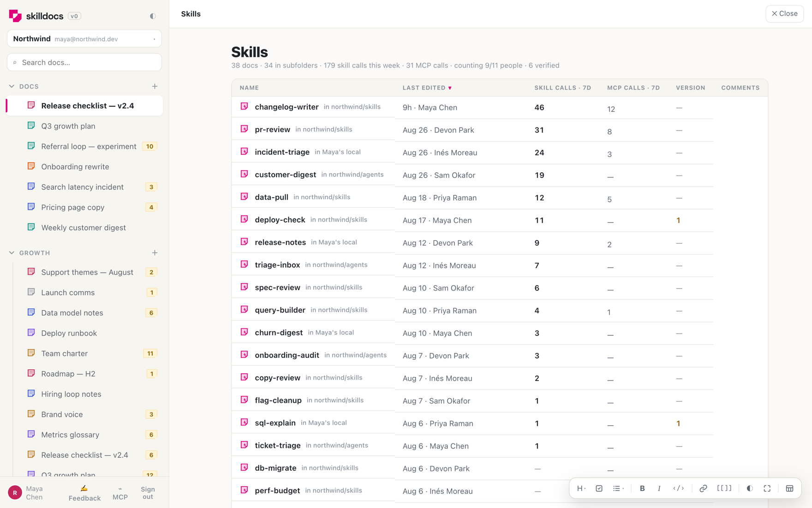812x508 pixels.
Task: Click the Roadmap — H2 doc icon
Action: tap(31, 373)
